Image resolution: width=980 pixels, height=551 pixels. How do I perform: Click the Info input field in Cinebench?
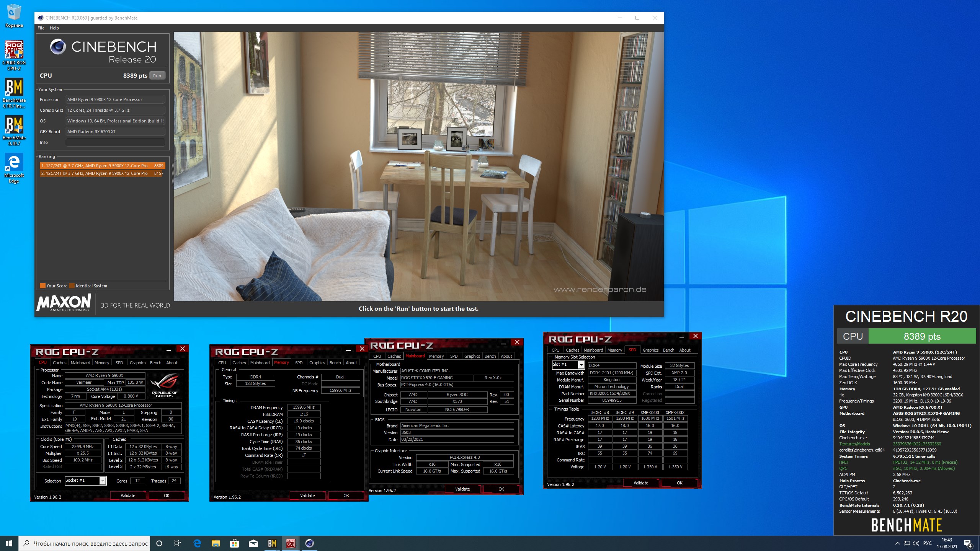pos(115,142)
